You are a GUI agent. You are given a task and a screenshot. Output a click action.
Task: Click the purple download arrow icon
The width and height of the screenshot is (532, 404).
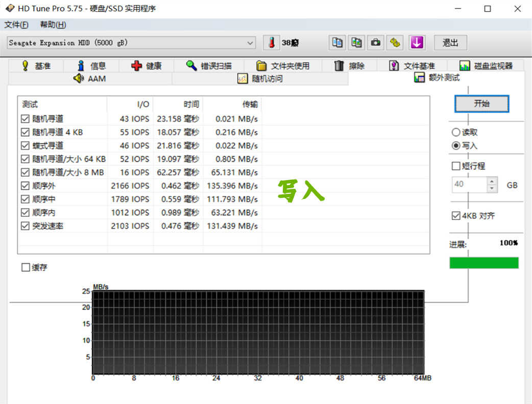[x=417, y=43]
